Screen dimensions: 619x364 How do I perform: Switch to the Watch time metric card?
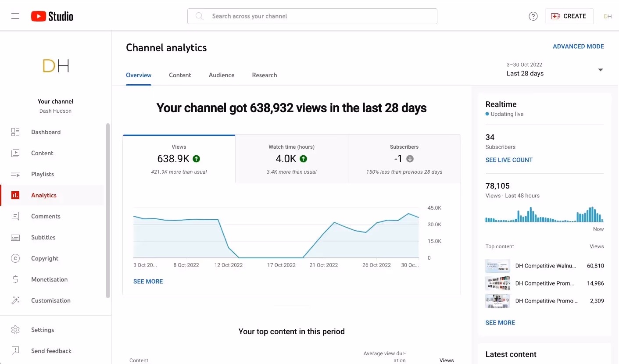291,158
